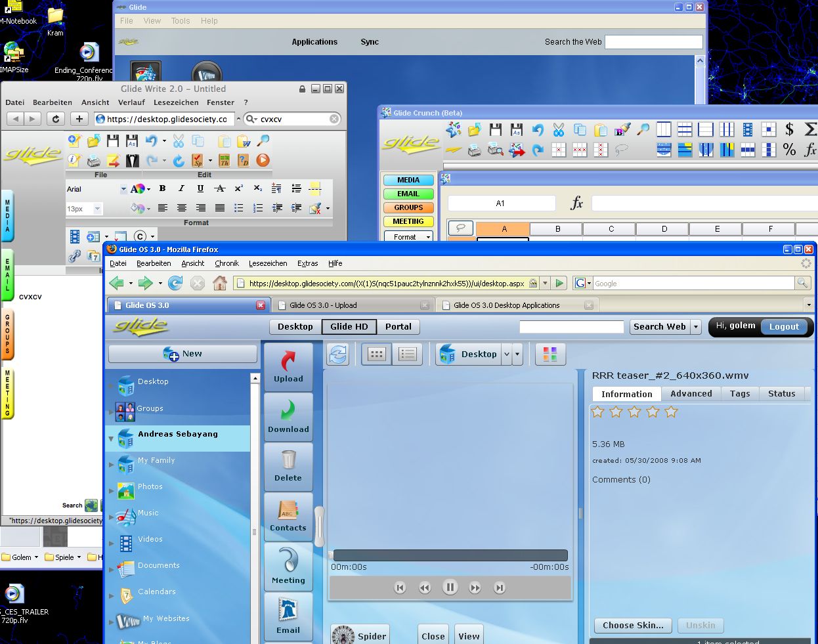Apply currency dollar format in Glide Crunch
The image size is (818, 644).
tap(789, 129)
